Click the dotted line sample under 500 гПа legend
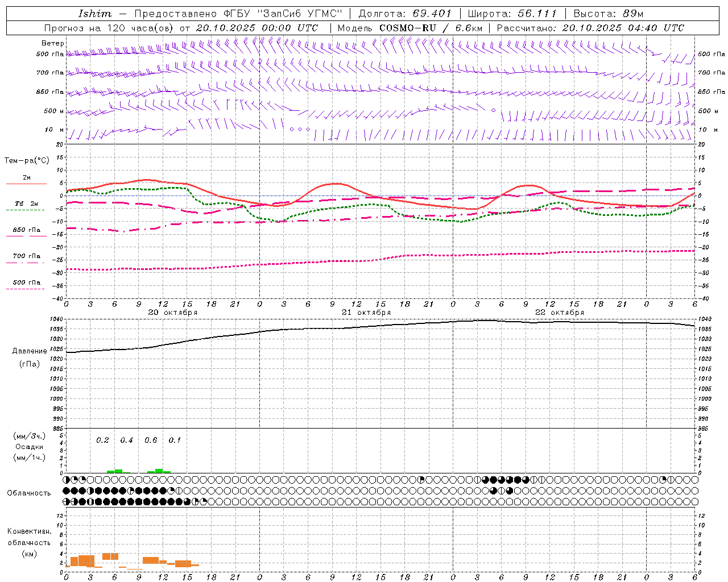 [x=25, y=289]
